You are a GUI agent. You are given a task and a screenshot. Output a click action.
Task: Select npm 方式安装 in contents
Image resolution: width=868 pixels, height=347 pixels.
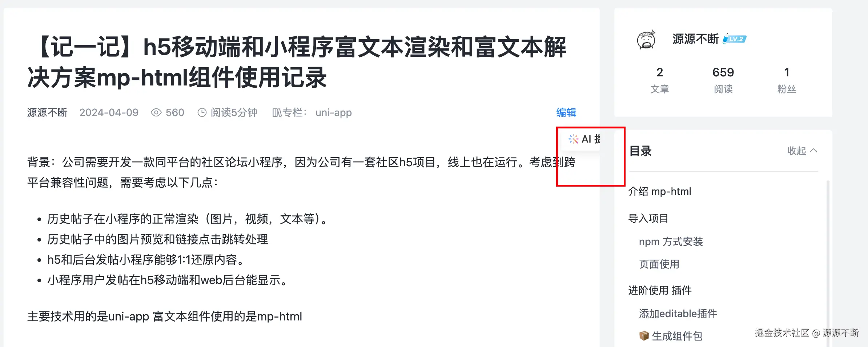[671, 242]
